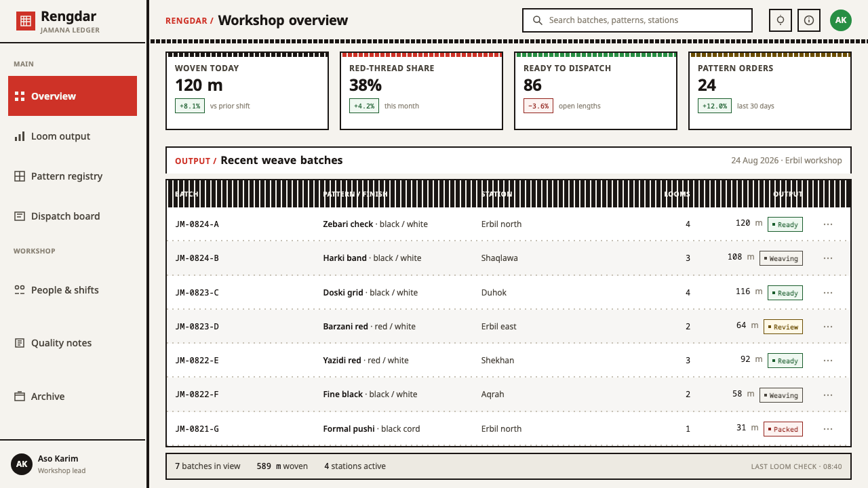Open more options for batch JM-0824-B
The width and height of the screenshot is (868, 488).
pos(828,258)
